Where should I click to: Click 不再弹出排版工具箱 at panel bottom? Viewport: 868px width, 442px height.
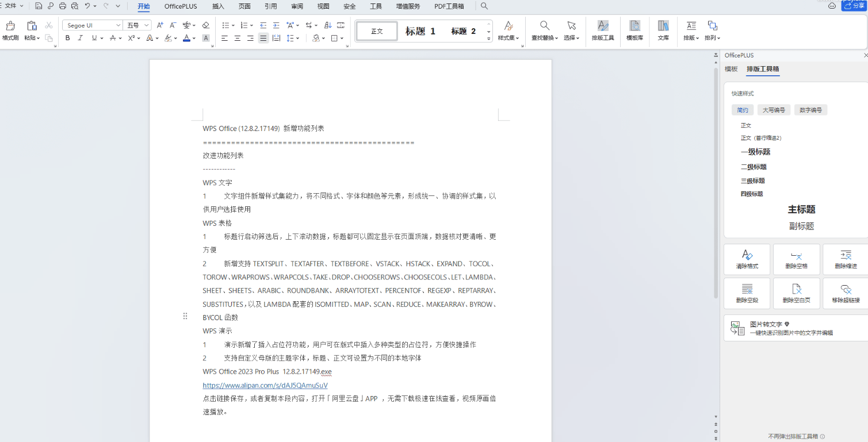[x=793, y=436]
